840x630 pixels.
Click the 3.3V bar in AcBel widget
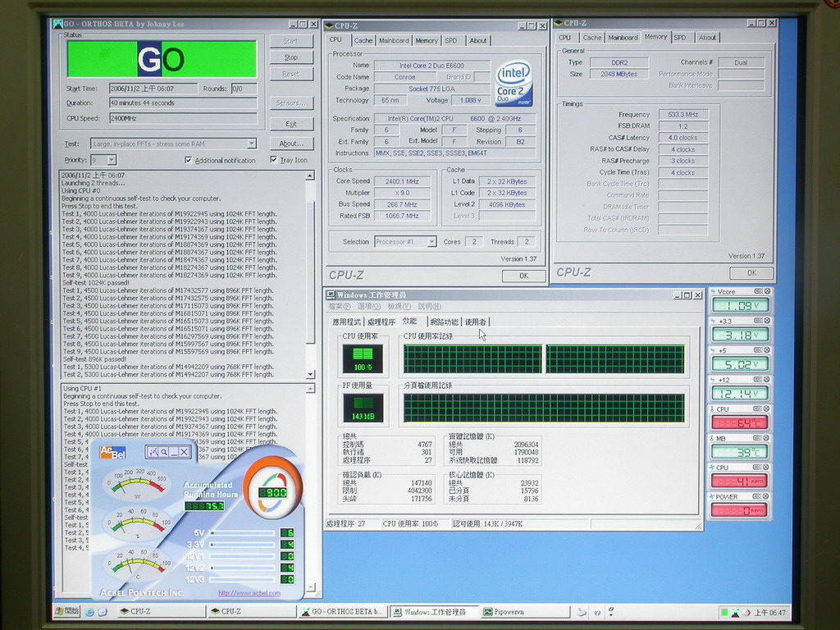[243, 545]
